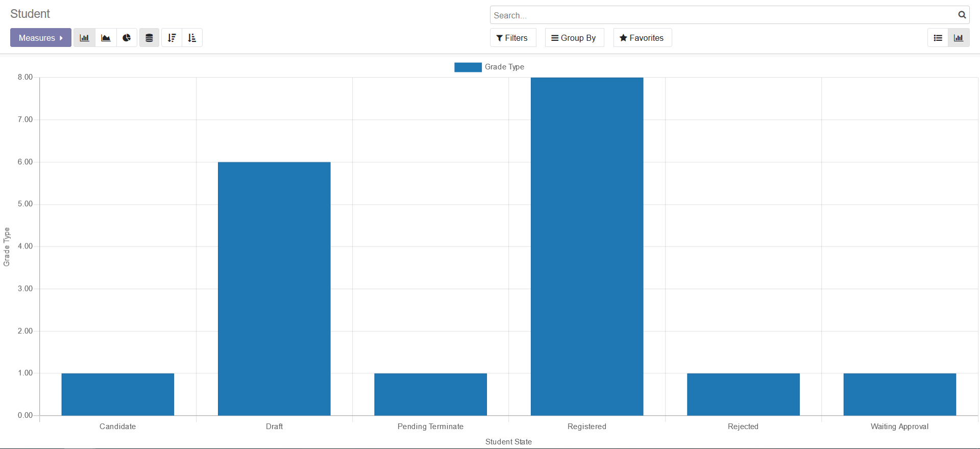
Task: Open the Measures dropdown
Action: click(41, 38)
